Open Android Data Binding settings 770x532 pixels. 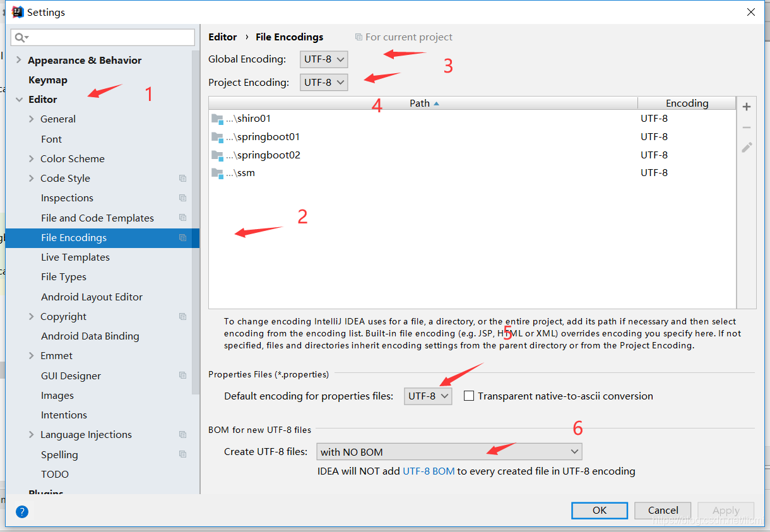pyautogui.click(x=90, y=336)
